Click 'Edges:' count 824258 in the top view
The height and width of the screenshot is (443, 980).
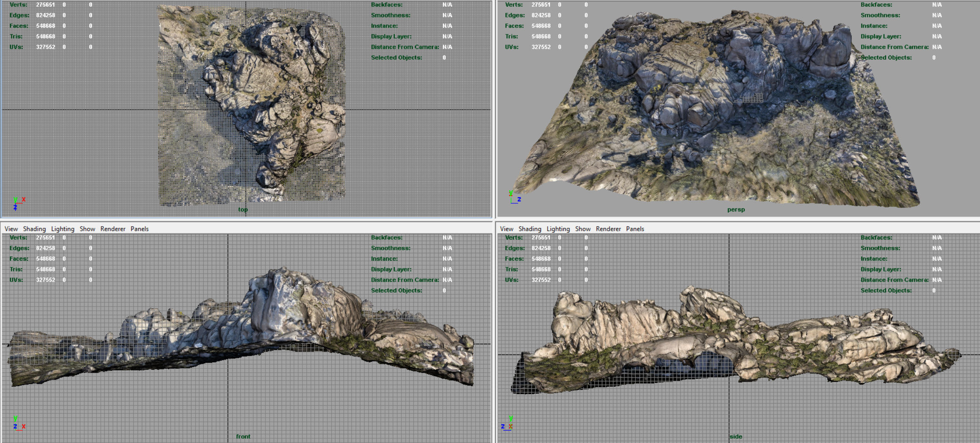(45, 15)
